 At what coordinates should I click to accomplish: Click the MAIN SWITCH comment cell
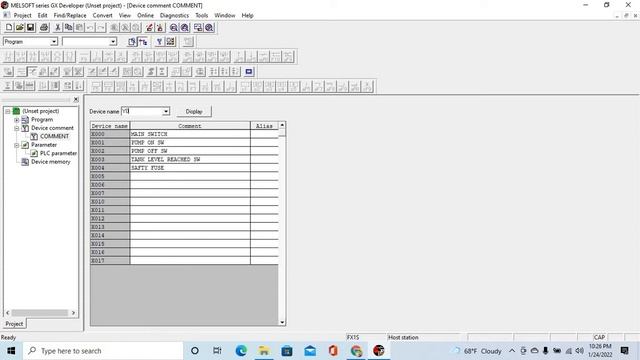point(190,134)
